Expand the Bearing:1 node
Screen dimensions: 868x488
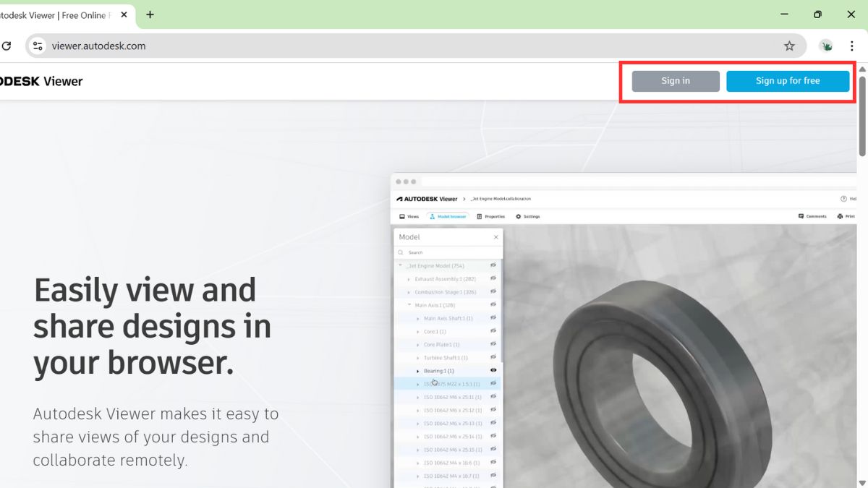click(x=417, y=371)
